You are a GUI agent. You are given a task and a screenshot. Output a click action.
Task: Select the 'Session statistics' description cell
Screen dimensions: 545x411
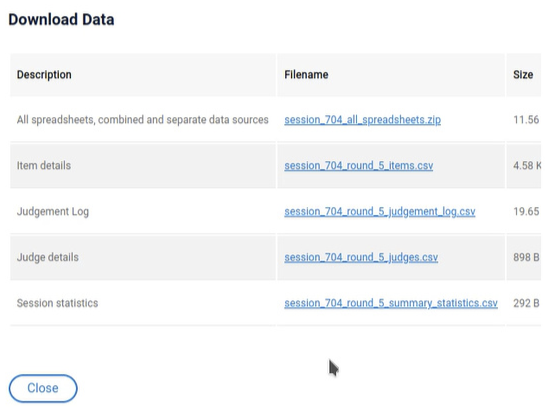tap(143, 303)
